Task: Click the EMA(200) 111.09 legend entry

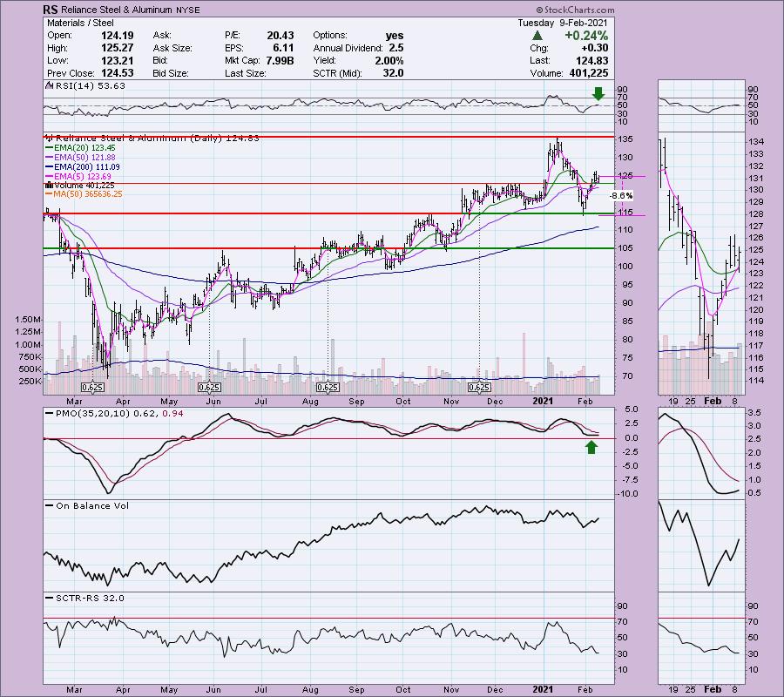Action: tap(82, 167)
